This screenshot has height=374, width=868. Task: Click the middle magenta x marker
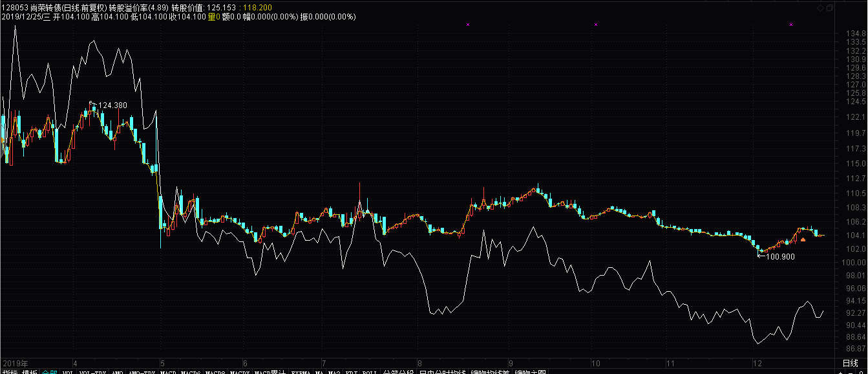[595, 25]
